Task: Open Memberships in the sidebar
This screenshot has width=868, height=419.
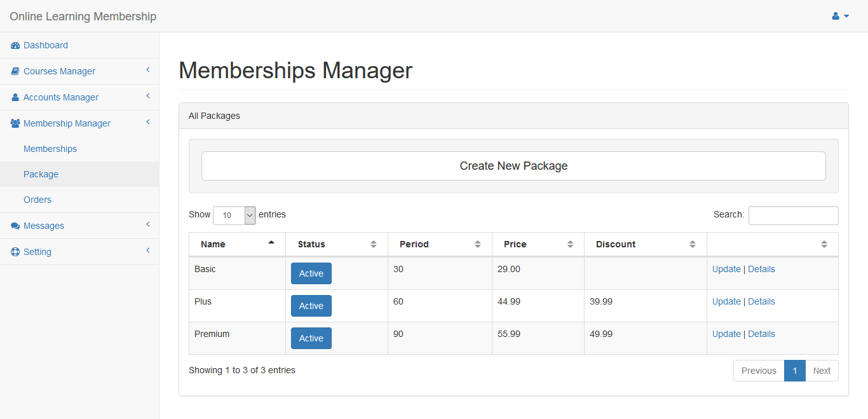Action: (50, 149)
